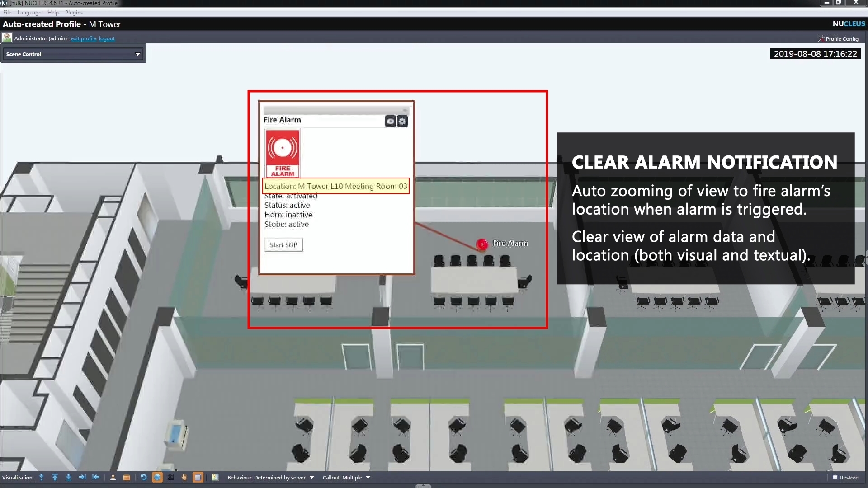This screenshot has width=868, height=488.
Task: Open the File menu
Action: pyautogui.click(x=7, y=13)
